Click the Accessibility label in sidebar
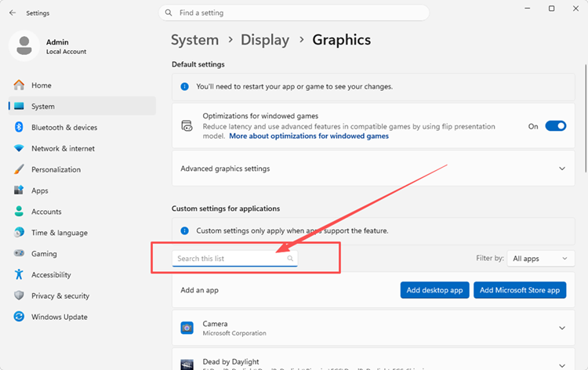The height and width of the screenshot is (370, 588). (x=51, y=274)
